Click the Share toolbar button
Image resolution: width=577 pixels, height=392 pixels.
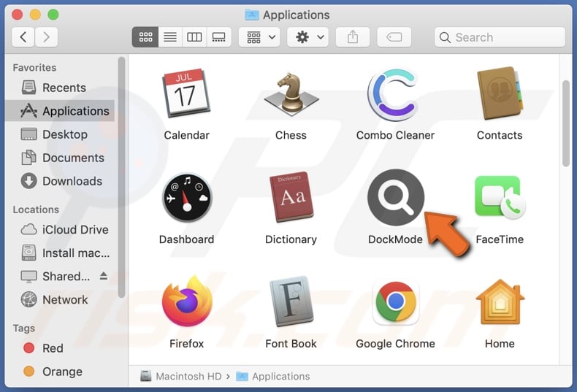[x=353, y=36]
